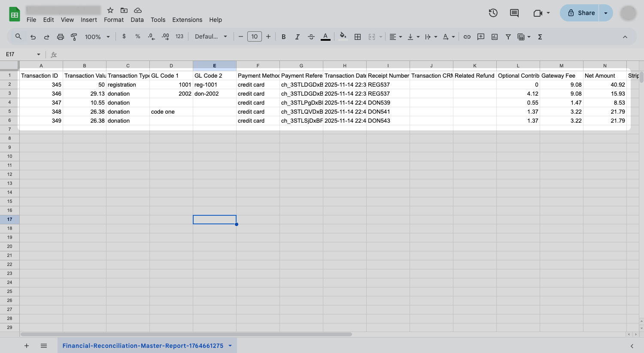This screenshot has height=353, width=644.
Task: Click the Share button
Action: pos(581,13)
